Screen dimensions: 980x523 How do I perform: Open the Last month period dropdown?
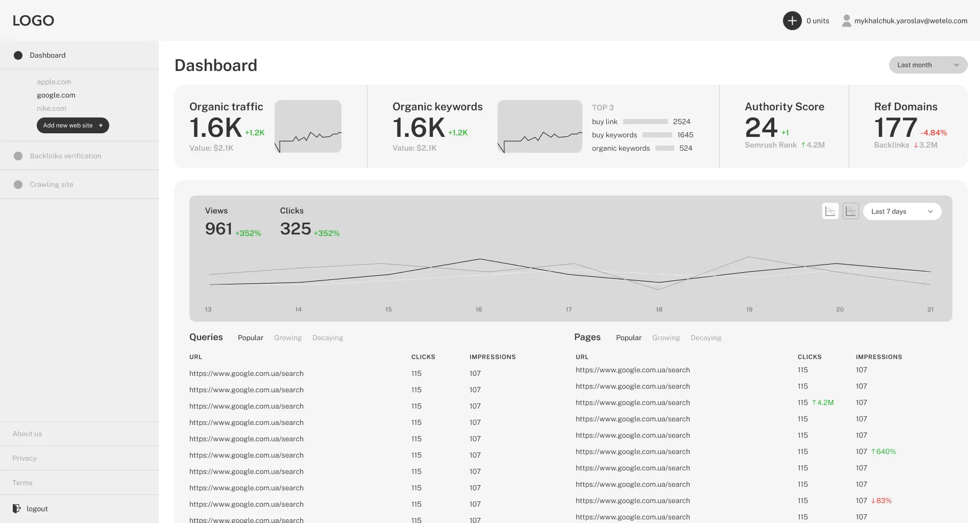point(928,65)
